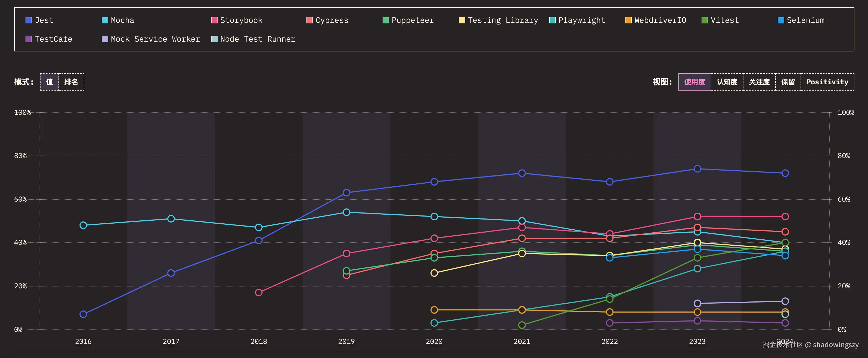Select the 使用度 view tab
Screen dimensions: 868x358
pos(695,82)
